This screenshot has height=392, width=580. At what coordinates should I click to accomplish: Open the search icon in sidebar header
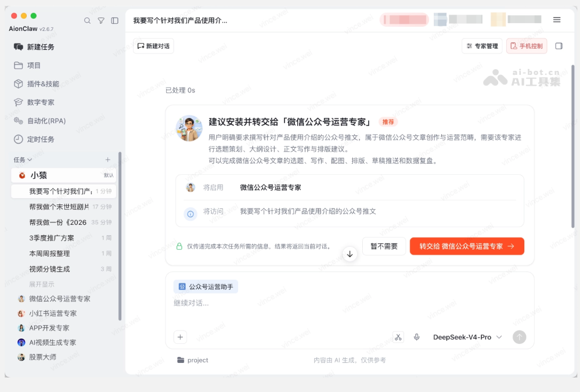[87, 21]
